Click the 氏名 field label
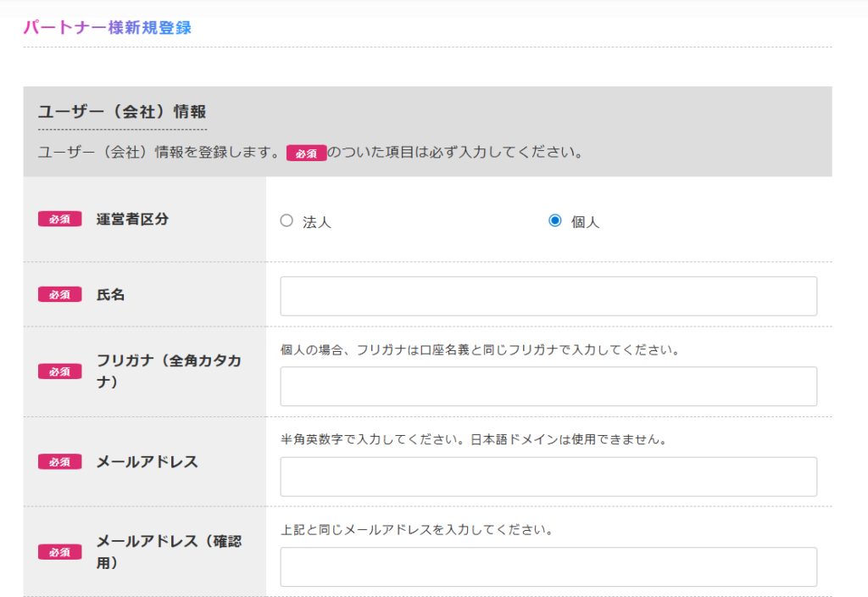Screen dimensions: 868x597 coord(110,294)
